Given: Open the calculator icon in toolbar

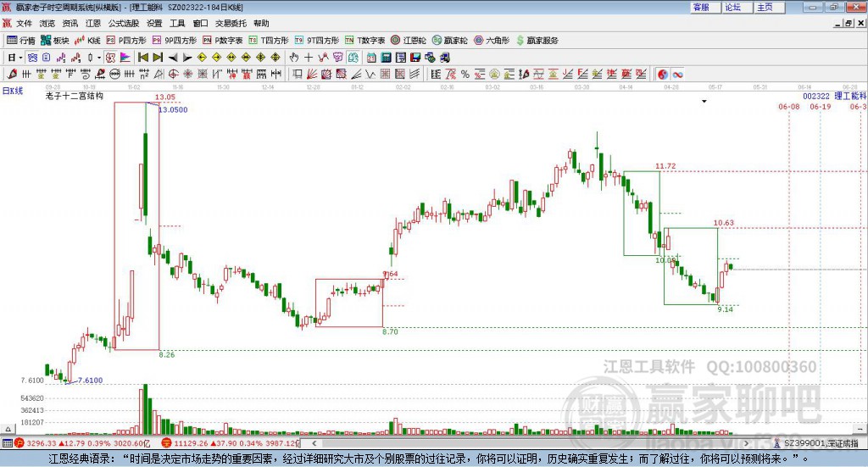Looking at the screenshot, I should 386,58.
